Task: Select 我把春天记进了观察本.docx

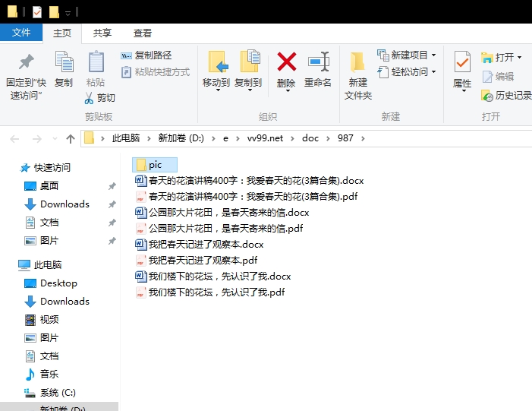Action: pyautogui.click(x=200, y=244)
